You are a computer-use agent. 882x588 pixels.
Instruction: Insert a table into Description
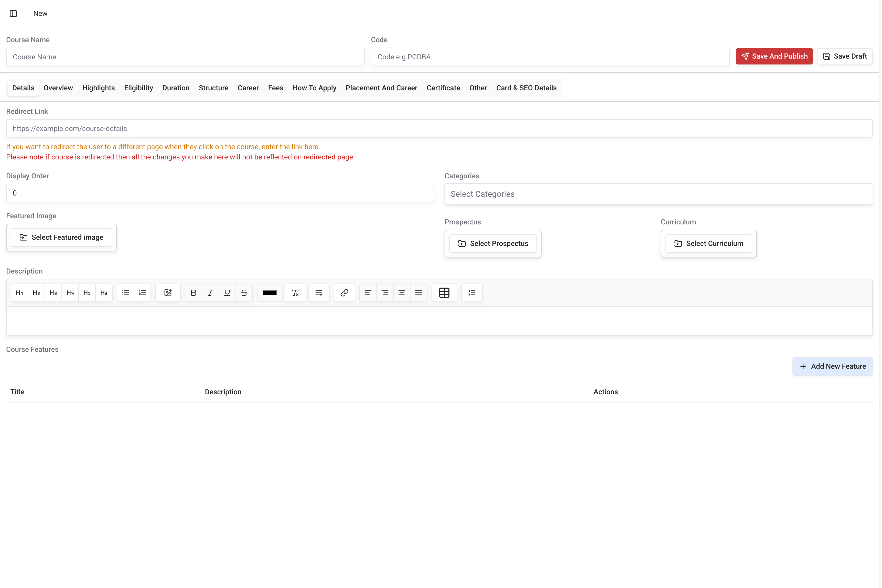pyautogui.click(x=444, y=293)
